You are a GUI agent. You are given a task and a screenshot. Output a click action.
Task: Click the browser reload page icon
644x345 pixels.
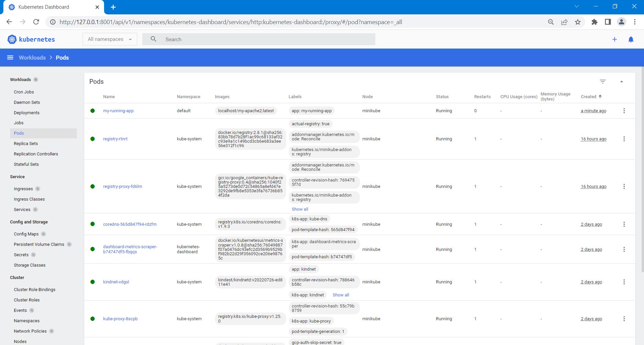36,22
